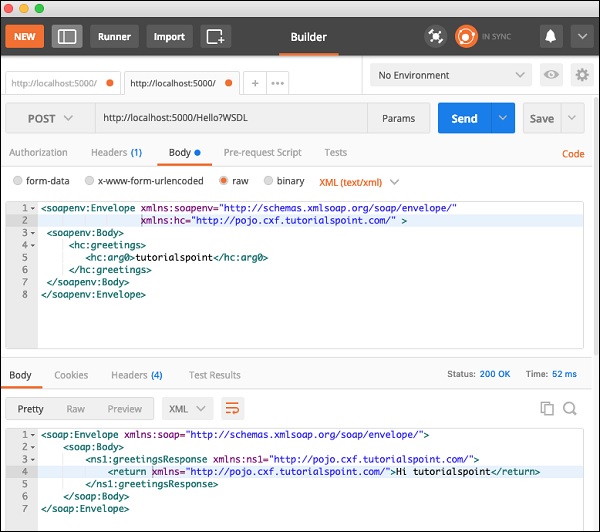Click the environment quick look eye icon

[551, 75]
